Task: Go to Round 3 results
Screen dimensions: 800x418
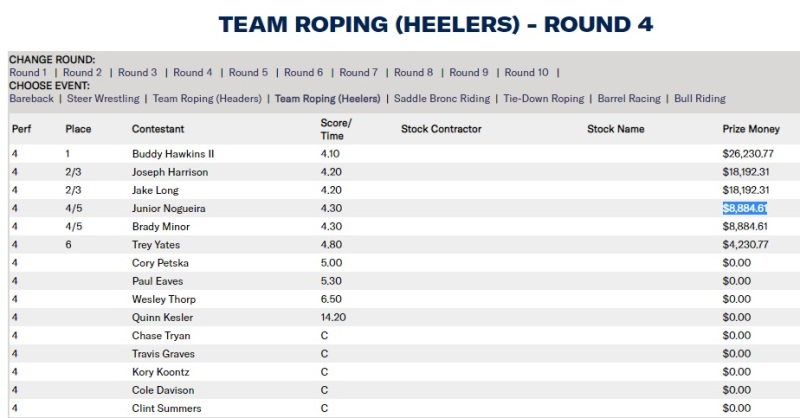Action: (x=138, y=73)
